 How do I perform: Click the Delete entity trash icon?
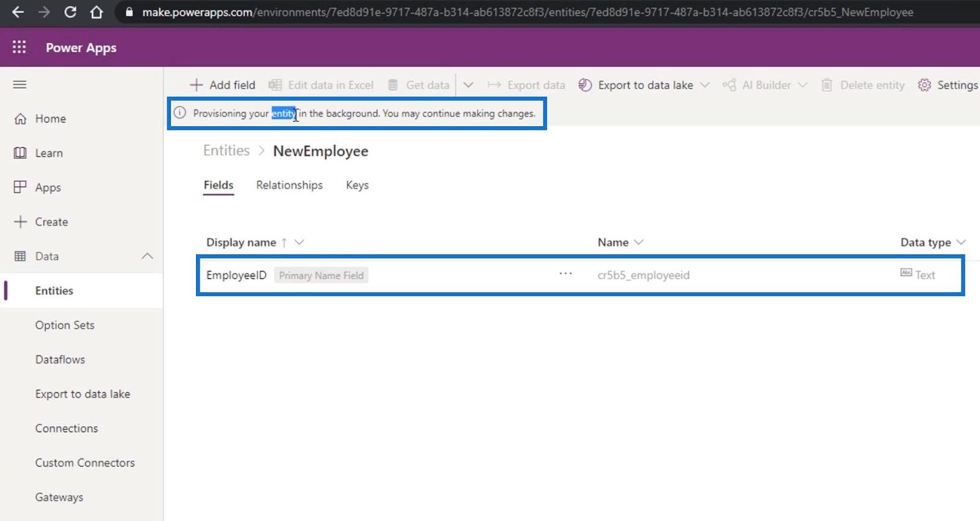[827, 85]
